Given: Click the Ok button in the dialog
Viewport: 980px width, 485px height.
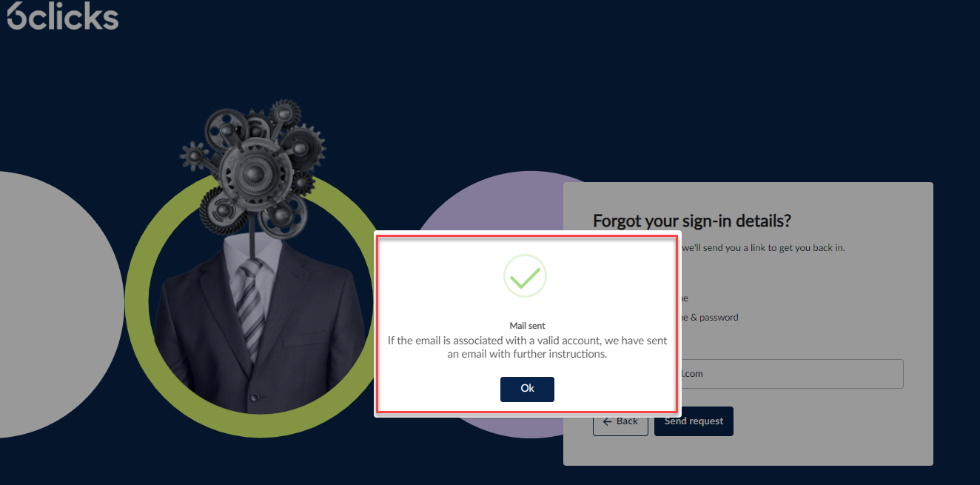Looking at the screenshot, I should click(527, 389).
